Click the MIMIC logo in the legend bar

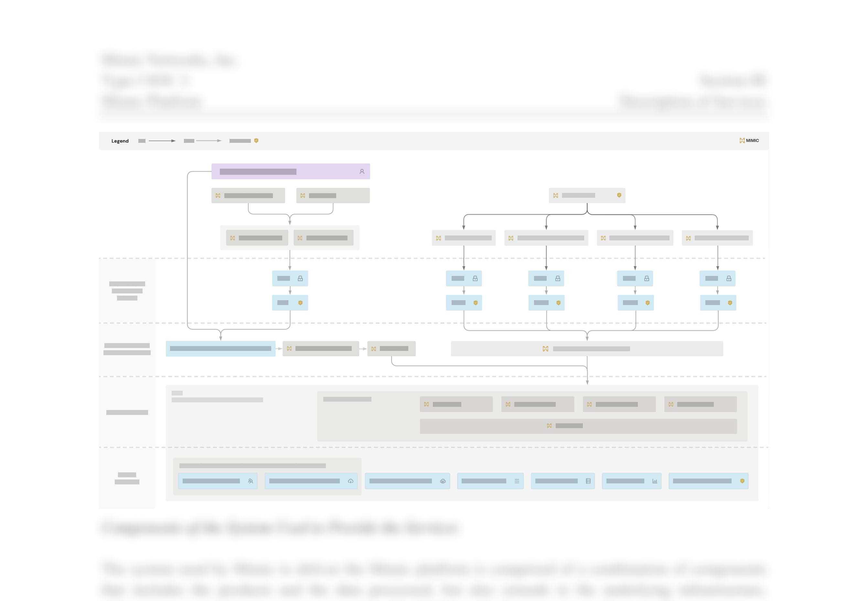click(749, 141)
